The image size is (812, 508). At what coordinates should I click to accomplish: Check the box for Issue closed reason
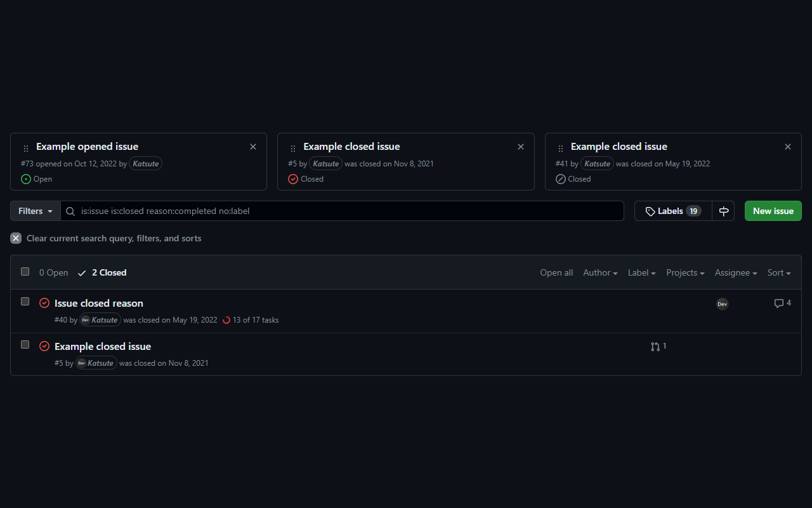[25, 301]
